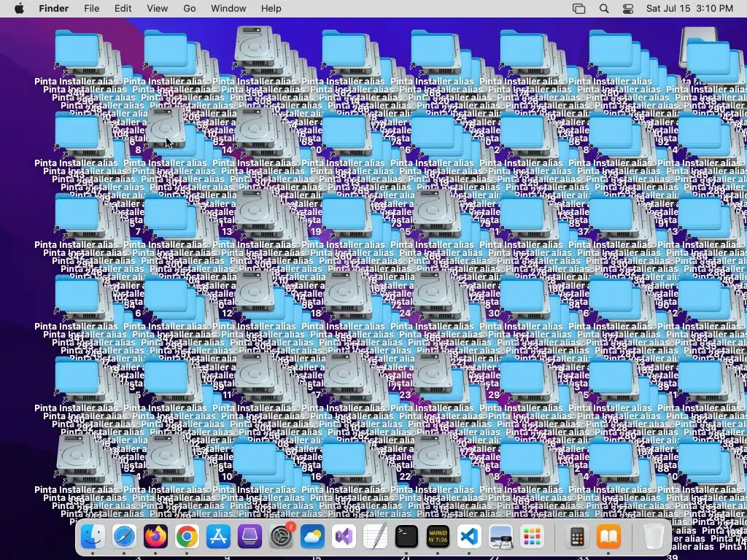
Task: Open TextEdit from the Dock
Action: tap(375, 537)
